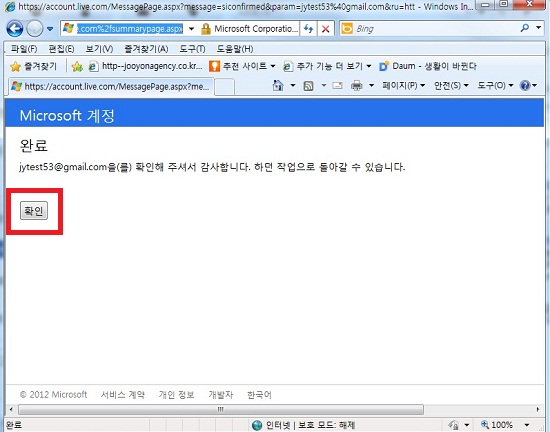This screenshot has height=432, width=550.
Task: Open the 도구(T) menu
Action: click(192, 49)
